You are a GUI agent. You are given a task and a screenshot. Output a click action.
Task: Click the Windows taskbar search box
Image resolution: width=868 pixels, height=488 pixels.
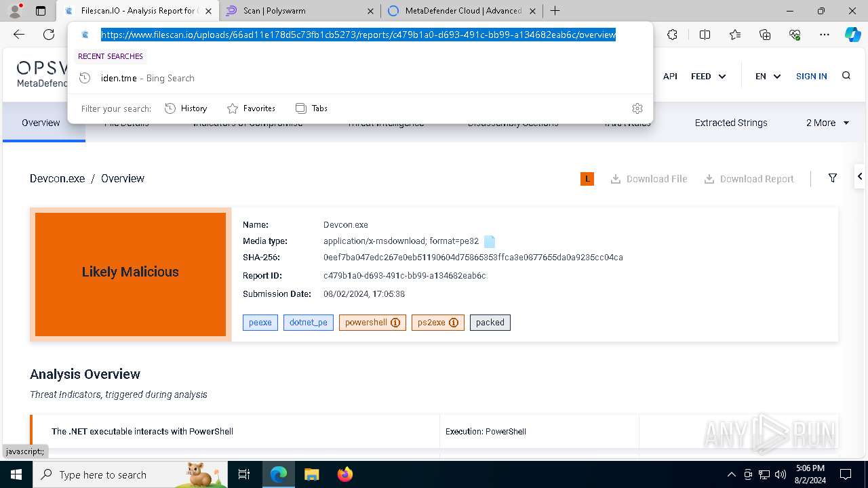click(130, 474)
